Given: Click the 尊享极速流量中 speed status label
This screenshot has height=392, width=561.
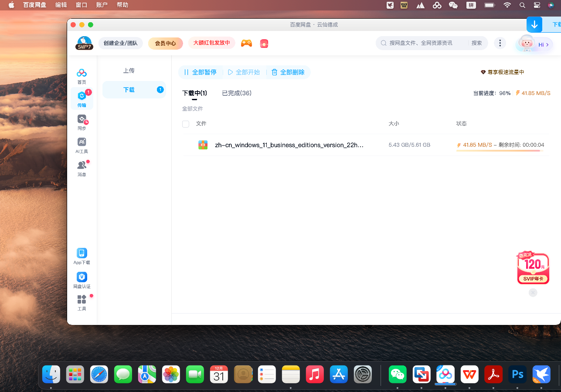Looking at the screenshot, I should click(x=502, y=72).
